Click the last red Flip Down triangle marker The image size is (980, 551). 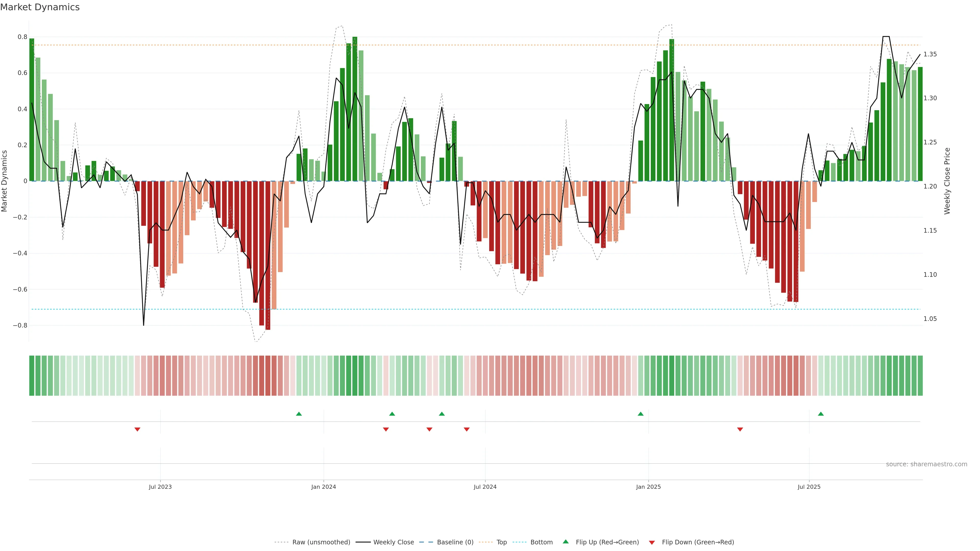coord(740,429)
